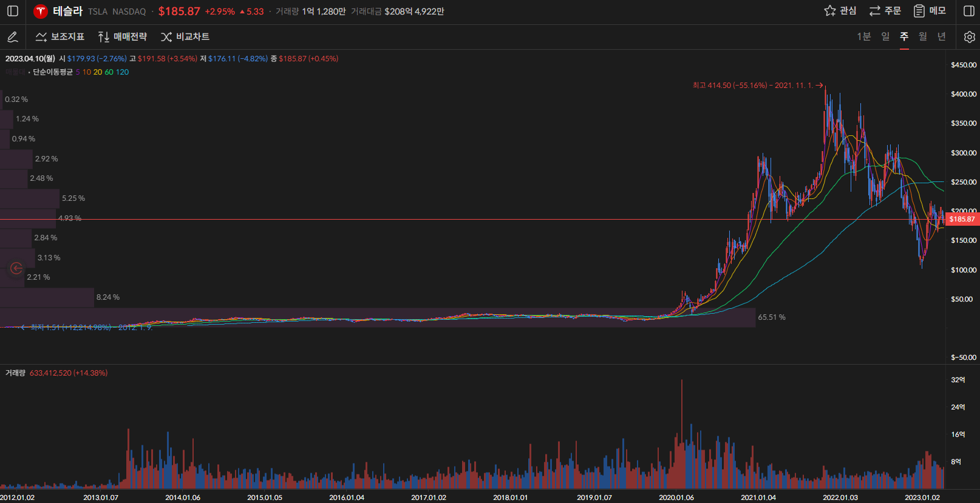Image resolution: width=980 pixels, height=503 pixels.
Task: Click the 8.24 % volume profile bar
Action: [47, 297]
